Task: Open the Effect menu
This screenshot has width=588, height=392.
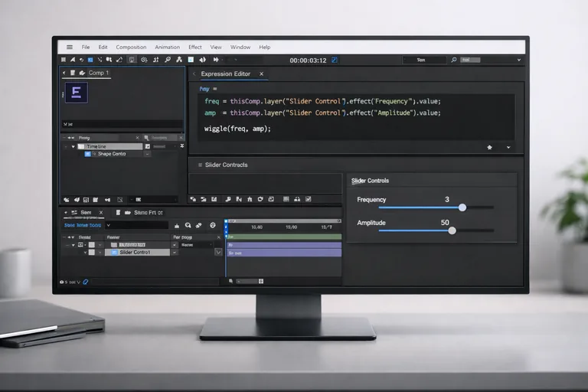Action: pyautogui.click(x=195, y=47)
